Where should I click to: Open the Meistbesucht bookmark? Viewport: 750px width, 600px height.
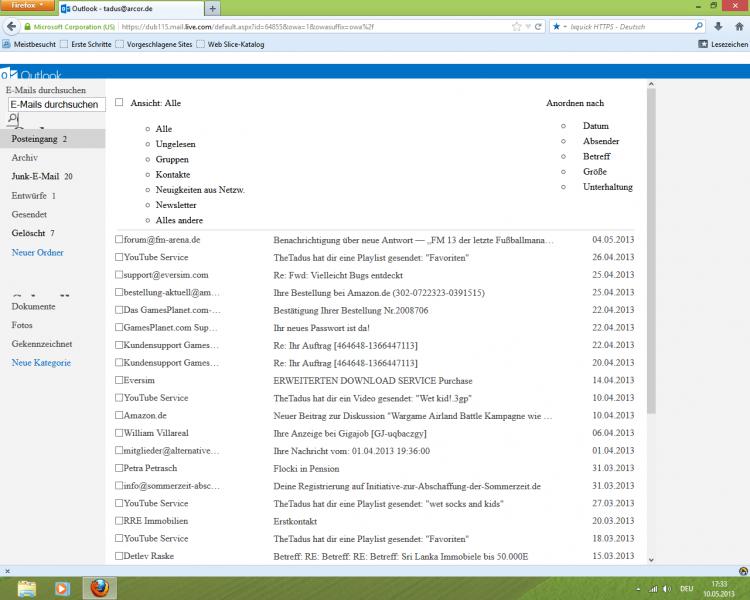(x=29, y=44)
